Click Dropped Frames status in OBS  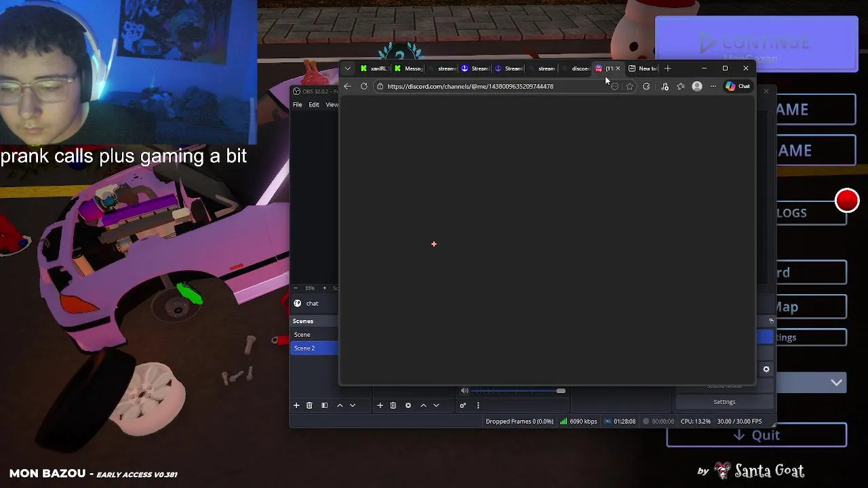point(519,422)
